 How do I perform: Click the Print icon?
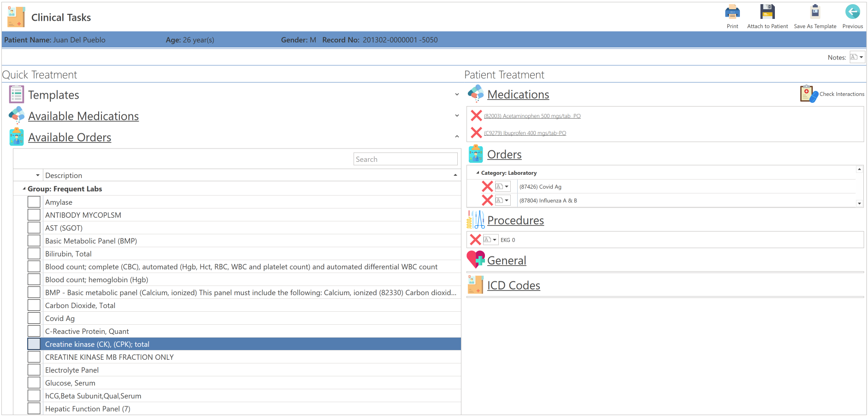[x=732, y=12]
